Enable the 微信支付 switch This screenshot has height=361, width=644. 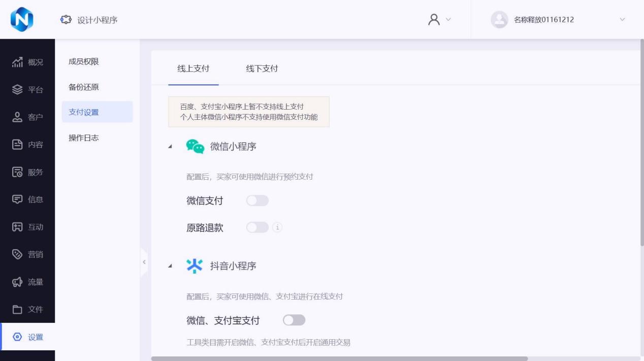pyautogui.click(x=257, y=201)
